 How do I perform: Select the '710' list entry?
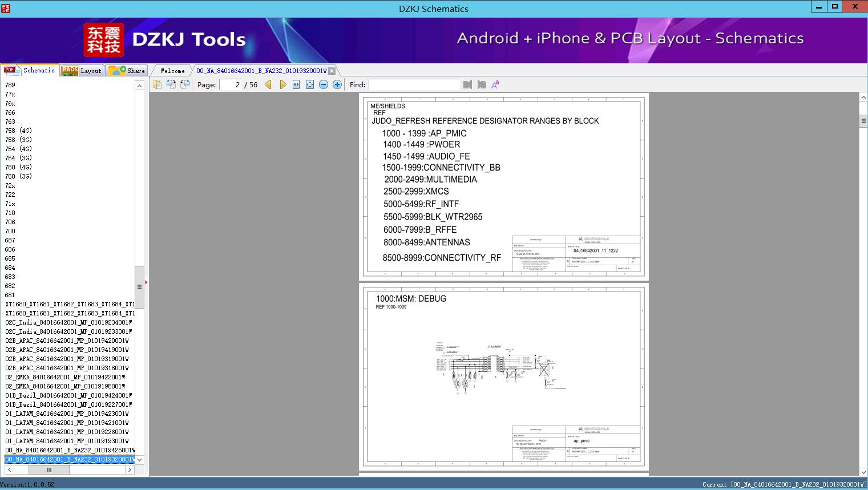pos(10,213)
